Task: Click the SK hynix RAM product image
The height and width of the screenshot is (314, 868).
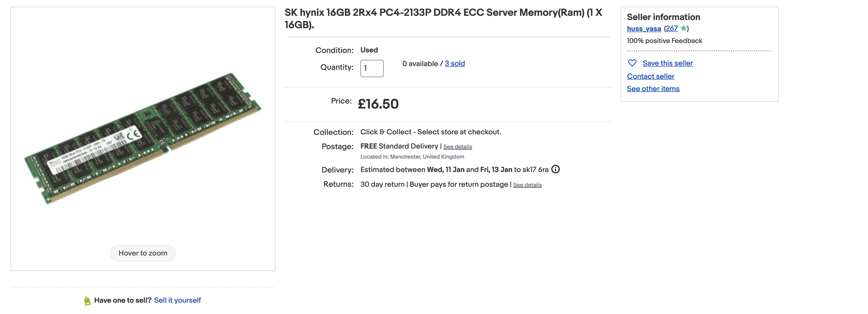Action: coord(143,138)
